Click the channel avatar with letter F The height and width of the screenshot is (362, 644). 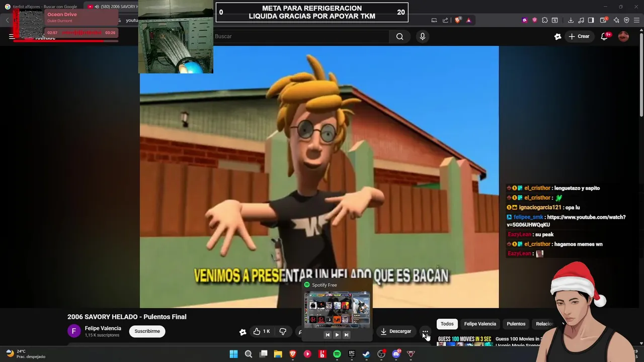tap(74, 331)
